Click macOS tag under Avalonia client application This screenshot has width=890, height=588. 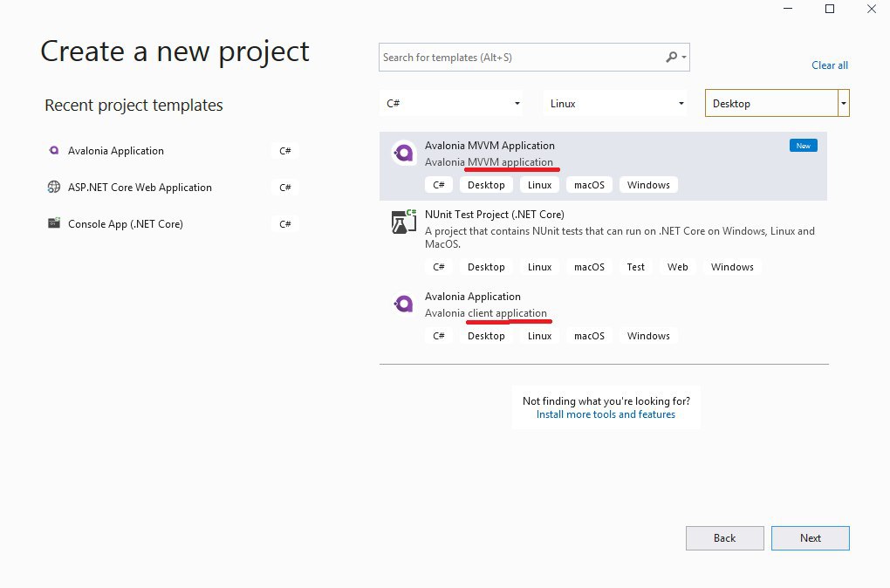[x=589, y=336]
